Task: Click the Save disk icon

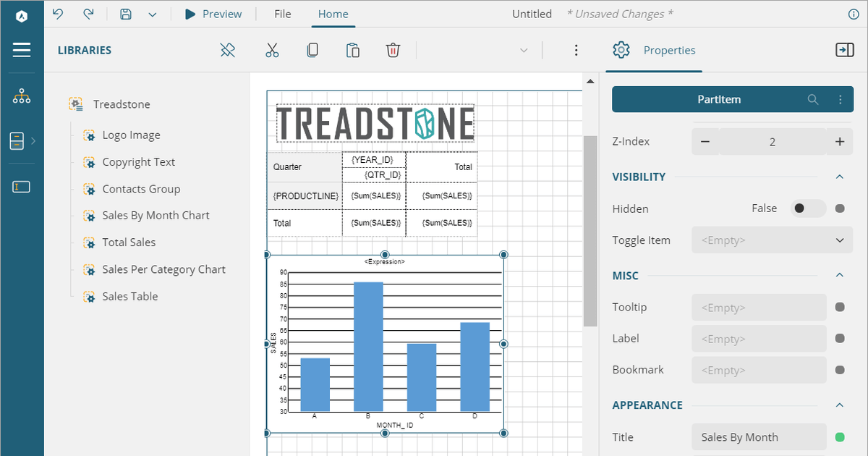Action: pyautogui.click(x=126, y=14)
